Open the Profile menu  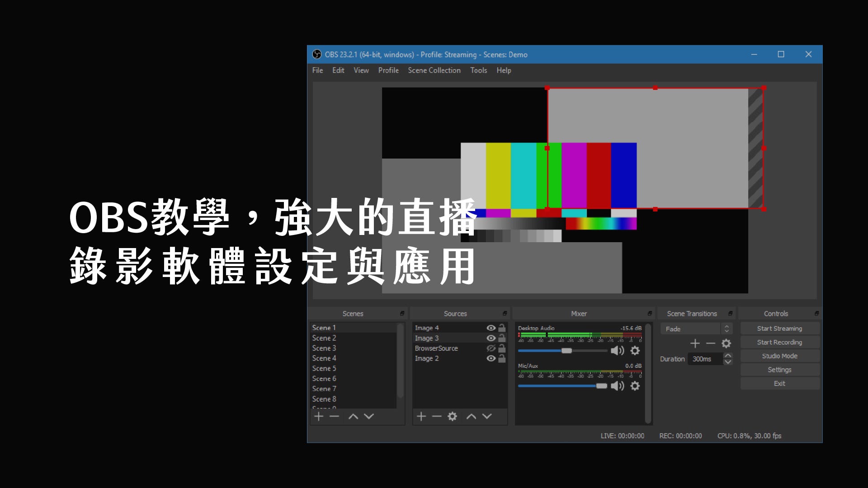388,70
